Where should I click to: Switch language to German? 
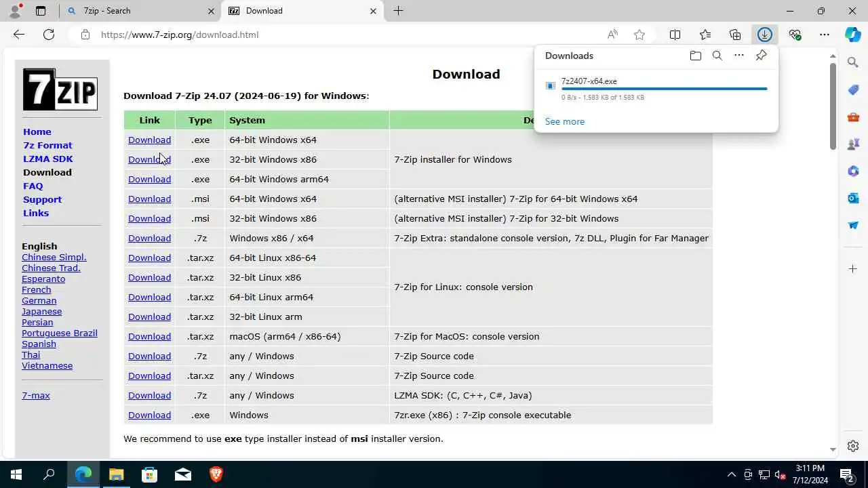coord(39,300)
